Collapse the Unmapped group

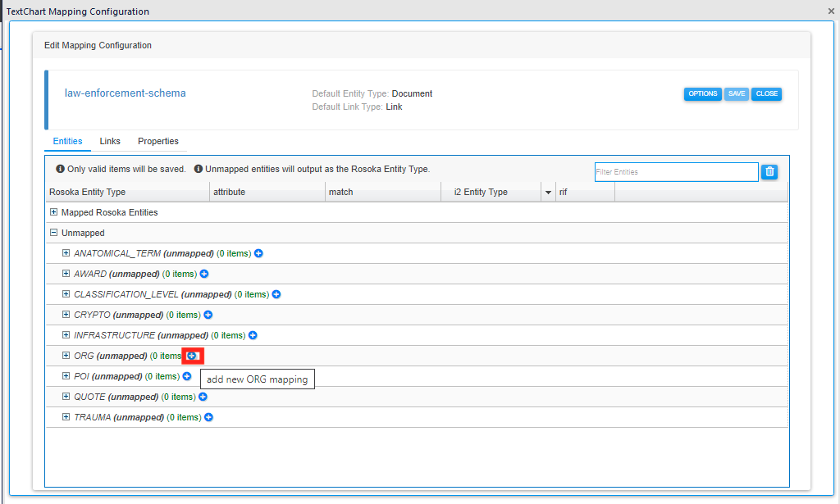(x=53, y=233)
